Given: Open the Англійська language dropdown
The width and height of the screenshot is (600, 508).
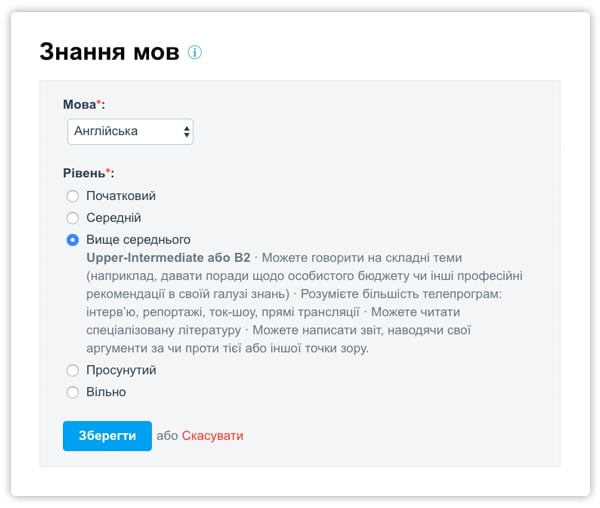Looking at the screenshot, I should click(130, 131).
